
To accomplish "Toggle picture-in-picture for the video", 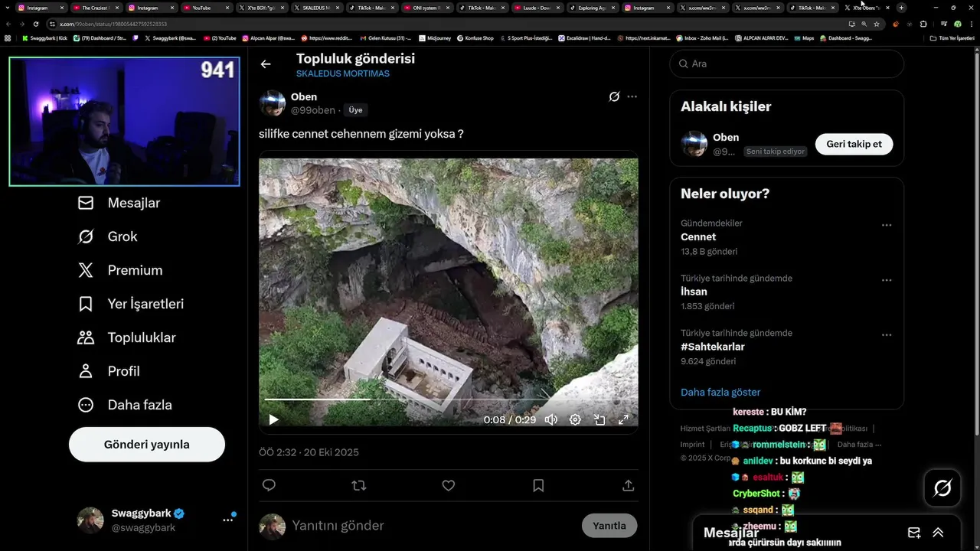I will (599, 419).
